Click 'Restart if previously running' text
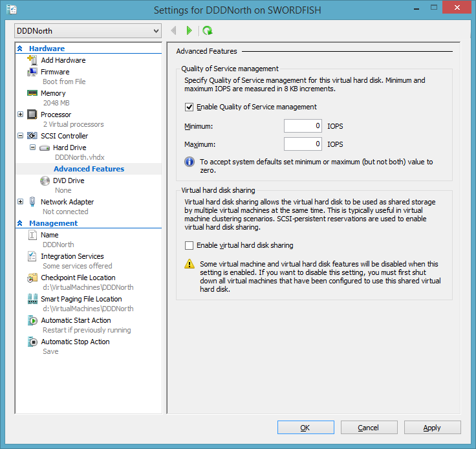The image size is (476, 449). pos(87,330)
